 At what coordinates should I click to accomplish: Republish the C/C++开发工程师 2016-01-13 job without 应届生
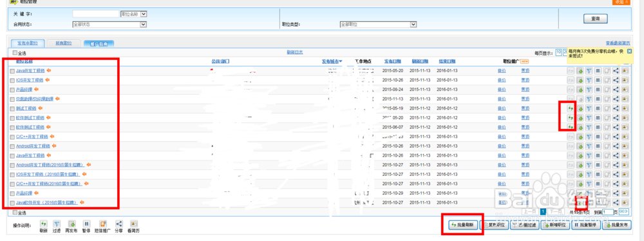point(580,137)
